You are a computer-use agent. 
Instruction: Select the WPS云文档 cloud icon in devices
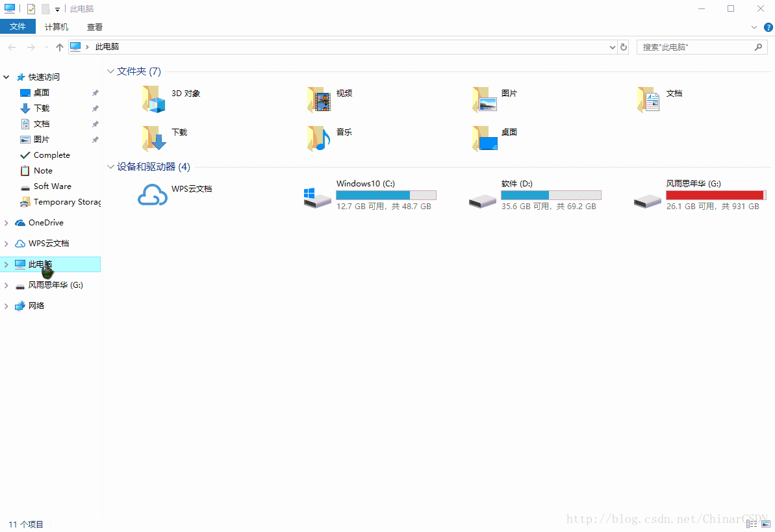coord(152,195)
